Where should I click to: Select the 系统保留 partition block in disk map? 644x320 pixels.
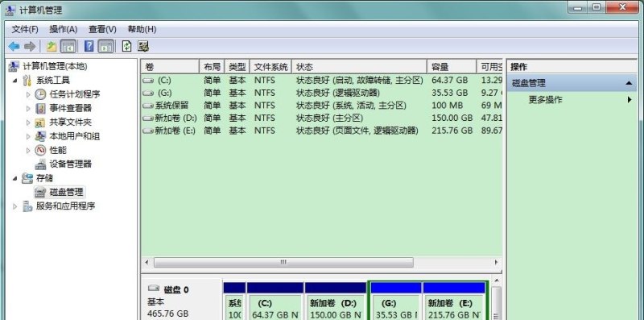[x=234, y=301]
